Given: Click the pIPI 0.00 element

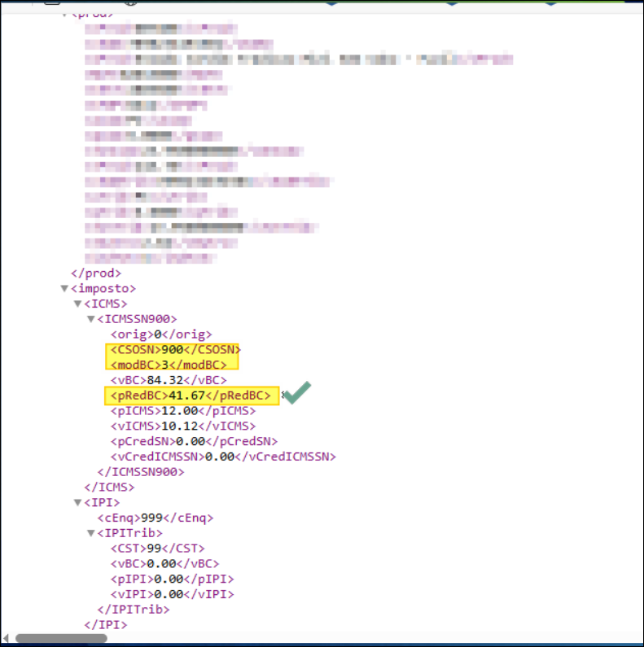Looking at the screenshot, I should [x=172, y=579].
